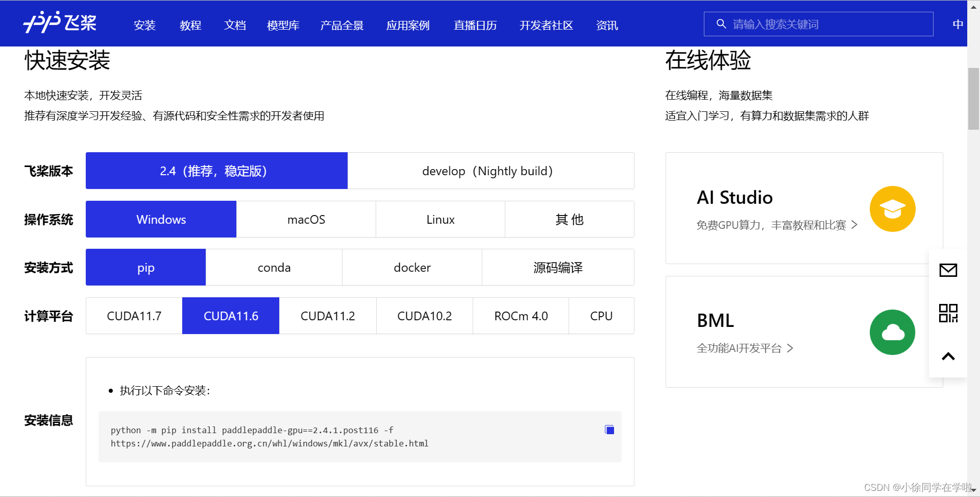Choose conda install method
Image resolution: width=980 pixels, height=497 pixels.
(274, 267)
